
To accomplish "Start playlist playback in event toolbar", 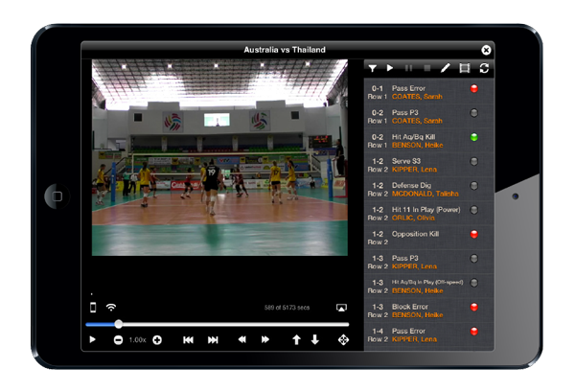I will [390, 68].
